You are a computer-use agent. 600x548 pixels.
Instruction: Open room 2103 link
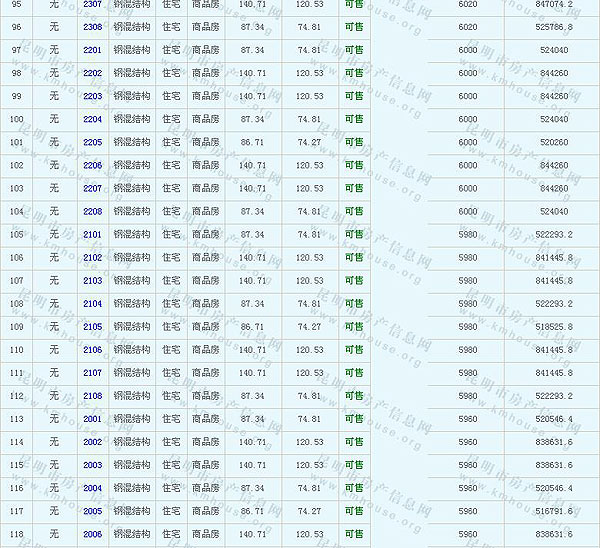(92, 281)
